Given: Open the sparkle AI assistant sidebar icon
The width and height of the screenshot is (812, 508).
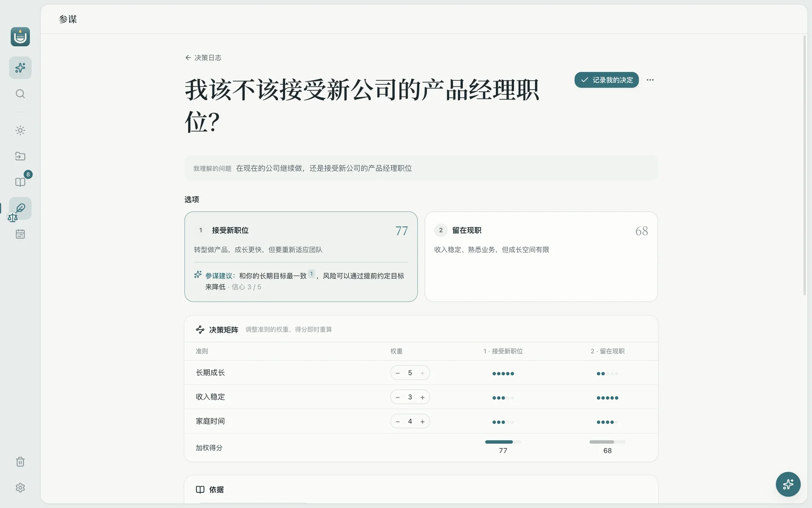Looking at the screenshot, I should pyautogui.click(x=20, y=68).
